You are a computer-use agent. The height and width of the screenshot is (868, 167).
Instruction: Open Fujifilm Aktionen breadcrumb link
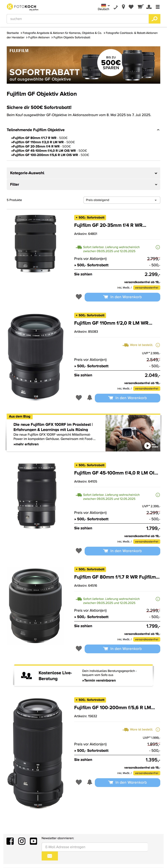click(39, 37)
